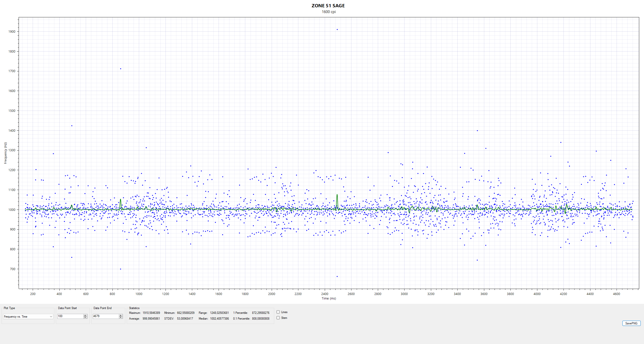Click the Statistics group label
Viewport: 644px width, 344px height.
coord(134,308)
